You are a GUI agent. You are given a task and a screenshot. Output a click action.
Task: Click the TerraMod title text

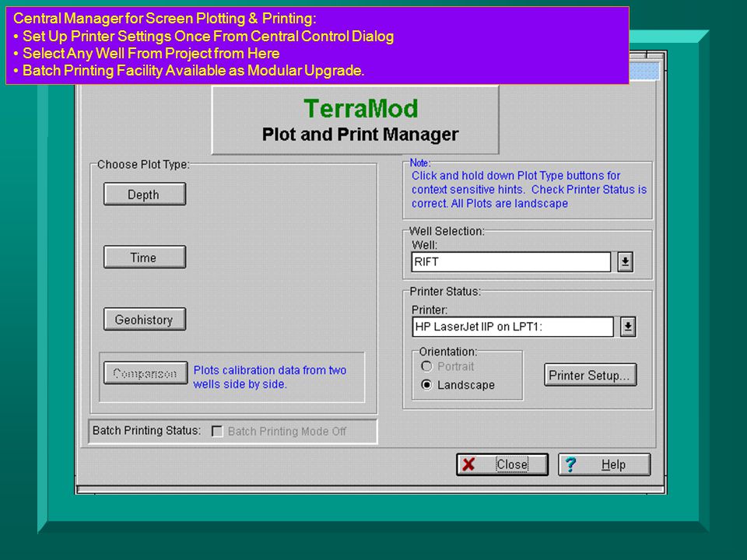coord(360,109)
